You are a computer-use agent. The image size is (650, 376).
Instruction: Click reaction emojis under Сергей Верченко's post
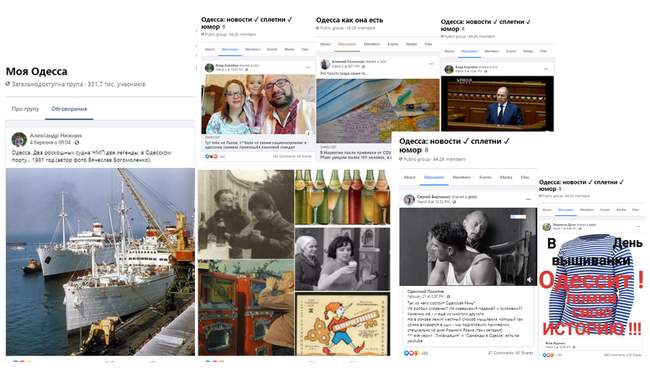[x=412, y=353]
